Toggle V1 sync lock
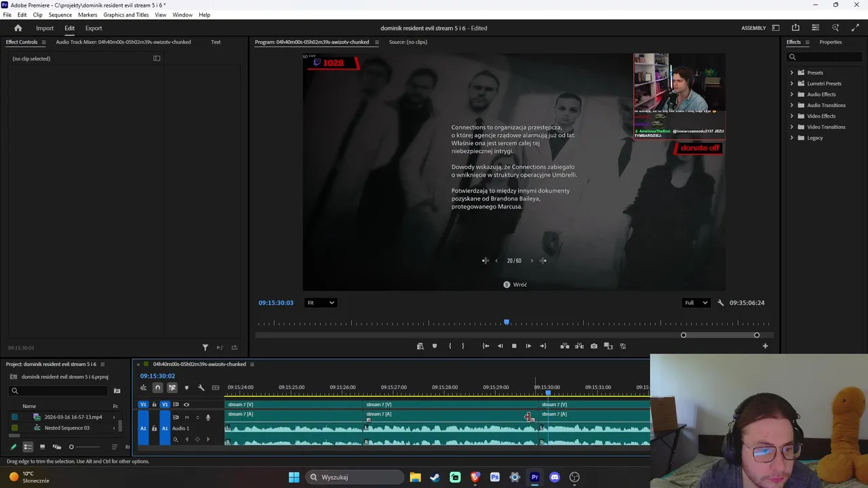 coord(176,405)
